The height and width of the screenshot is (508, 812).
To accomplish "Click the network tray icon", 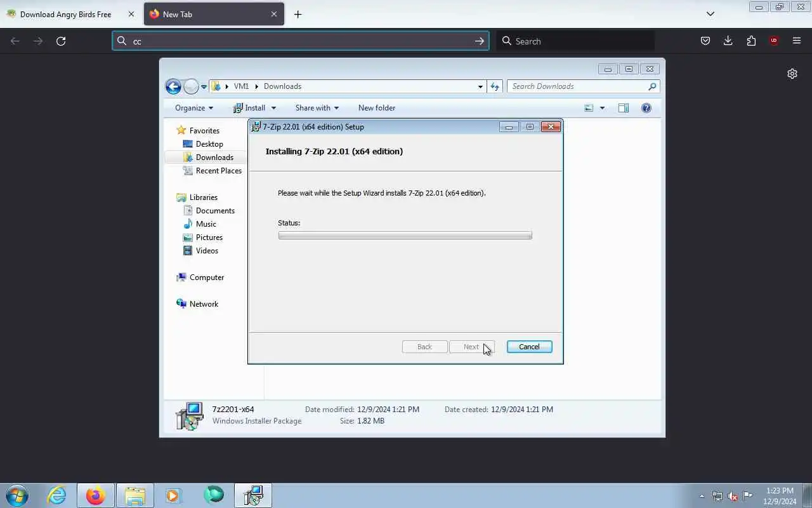I will [717, 496].
